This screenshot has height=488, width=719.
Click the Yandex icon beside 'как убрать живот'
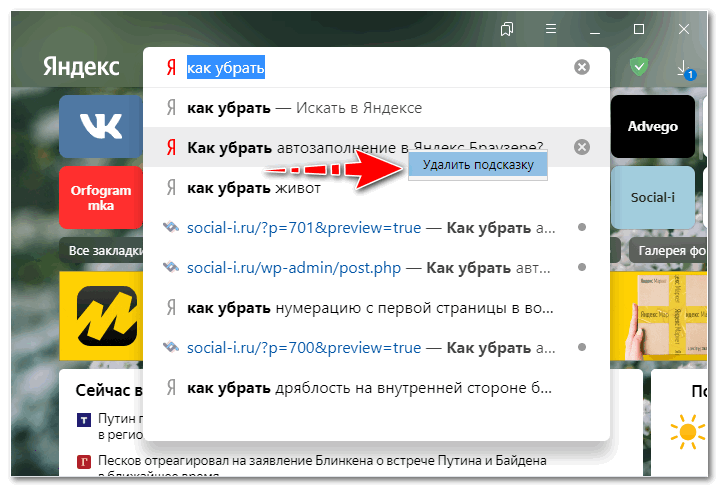click(171, 188)
